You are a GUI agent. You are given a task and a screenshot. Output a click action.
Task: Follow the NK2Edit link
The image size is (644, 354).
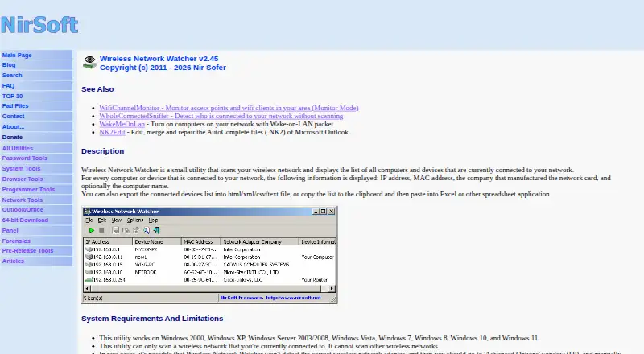coord(112,132)
